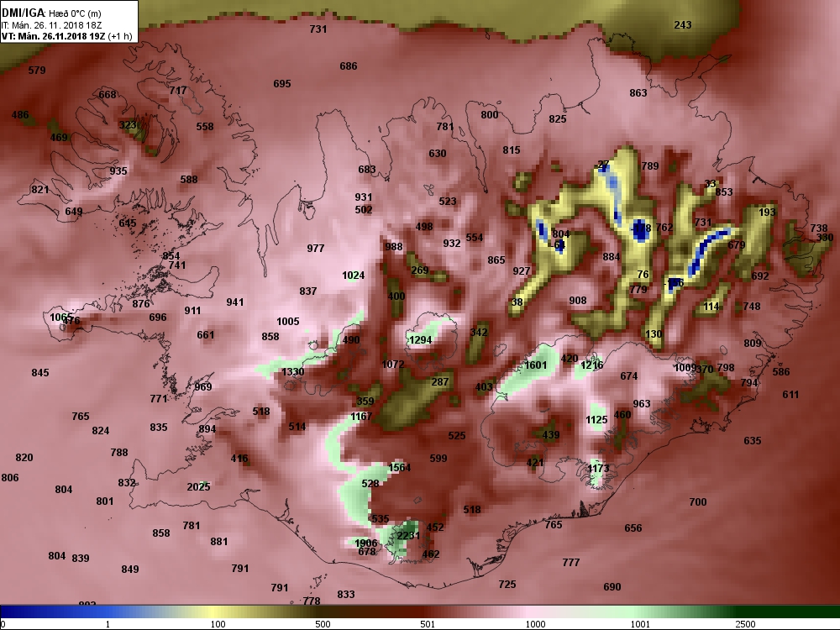Click the map value 935
Screen dimensions: 840x630
coord(118,171)
